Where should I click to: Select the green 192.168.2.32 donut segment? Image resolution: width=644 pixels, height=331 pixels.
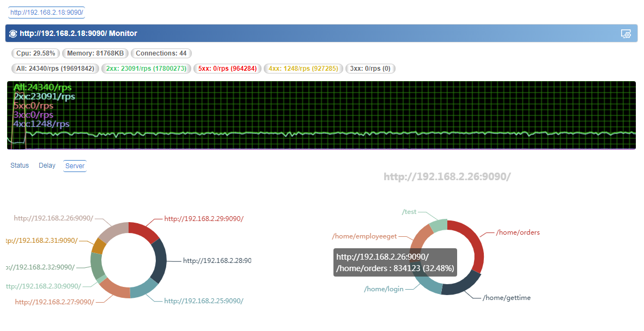(96, 266)
